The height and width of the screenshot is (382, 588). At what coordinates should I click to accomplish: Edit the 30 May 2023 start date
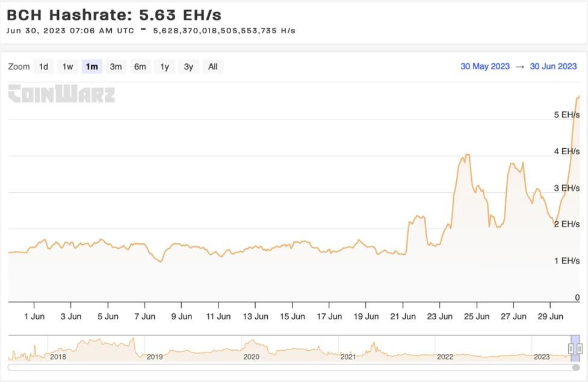(x=485, y=66)
